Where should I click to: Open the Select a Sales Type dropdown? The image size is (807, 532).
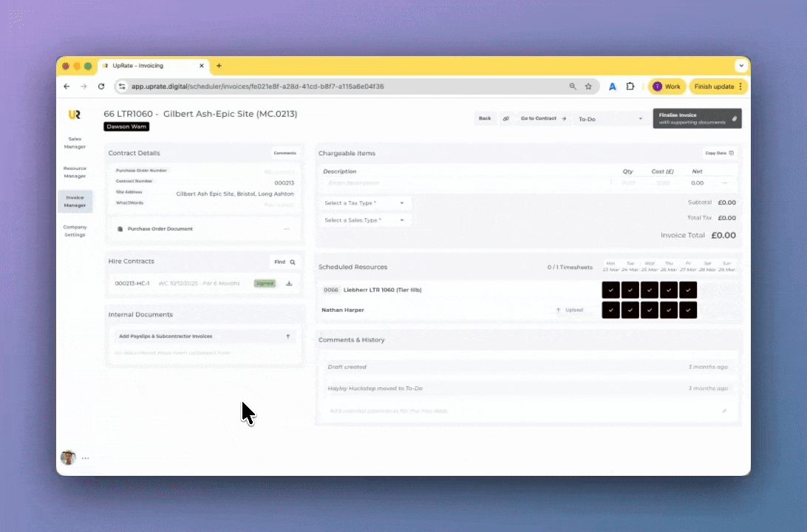[x=365, y=220]
